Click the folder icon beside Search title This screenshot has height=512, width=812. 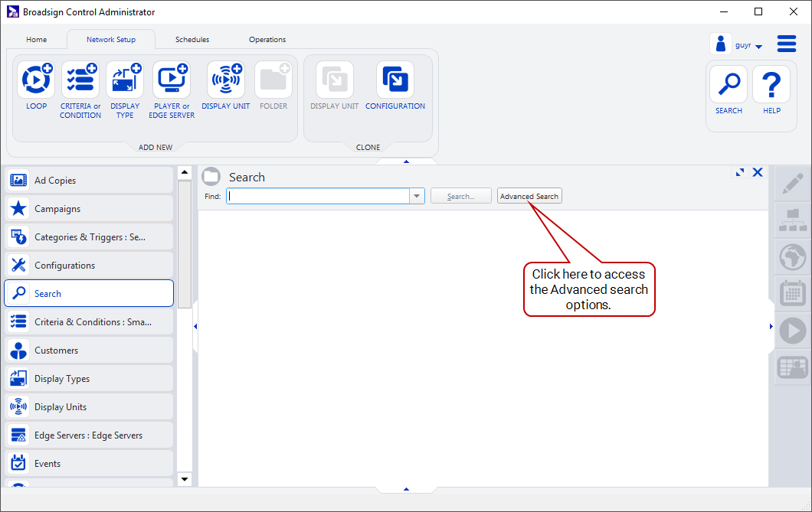[211, 176]
